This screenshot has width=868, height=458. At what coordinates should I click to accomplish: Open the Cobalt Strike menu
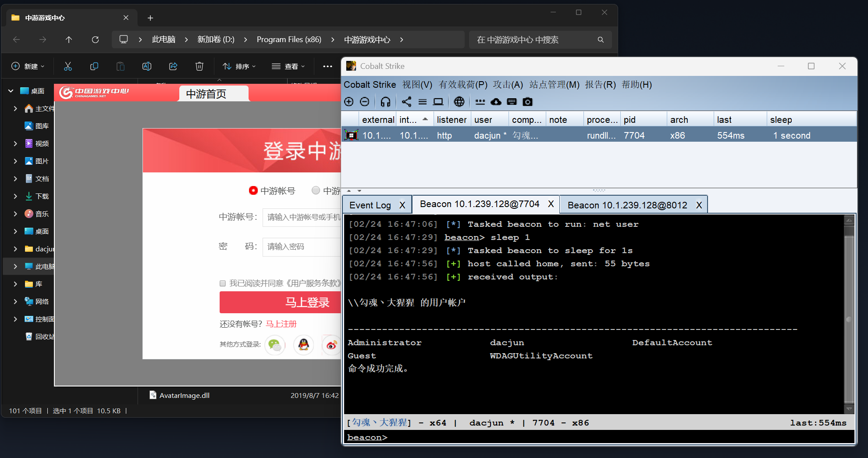(x=370, y=85)
